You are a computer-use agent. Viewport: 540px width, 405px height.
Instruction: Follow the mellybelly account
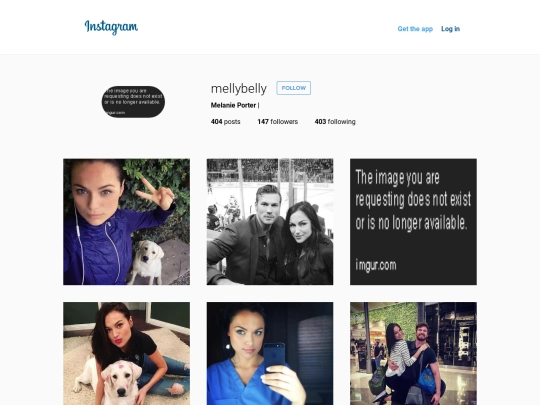(293, 88)
